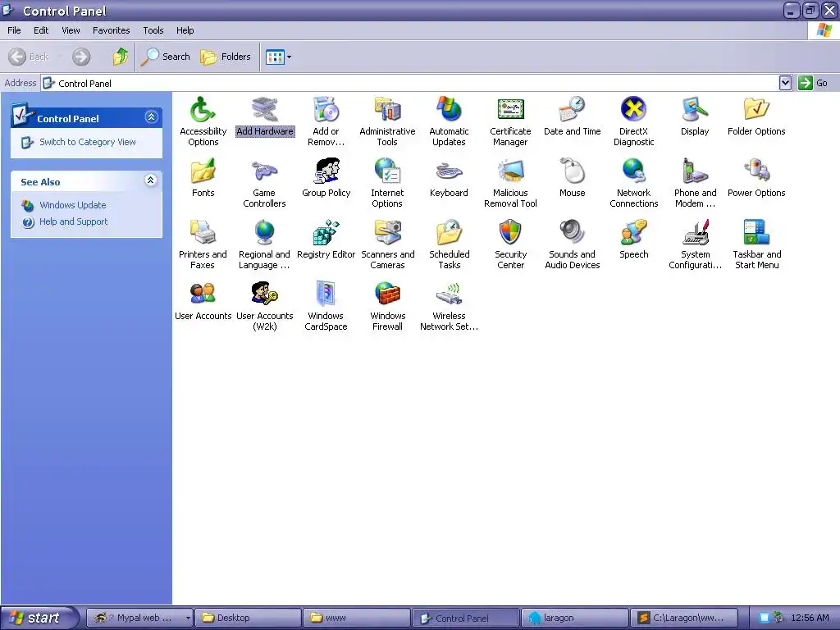
Task: Launch Wireless Network Setup icon
Action: (449, 294)
